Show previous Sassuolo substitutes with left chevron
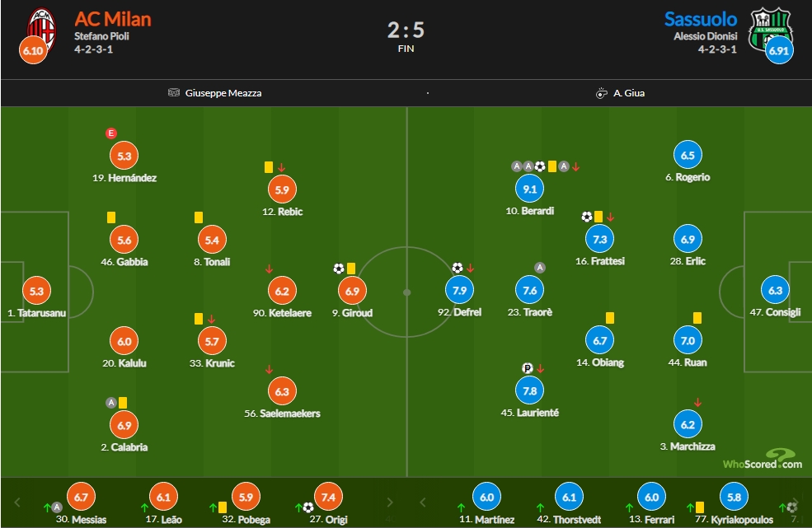Image resolution: width=812 pixels, height=528 pixels. pos(423,502)
